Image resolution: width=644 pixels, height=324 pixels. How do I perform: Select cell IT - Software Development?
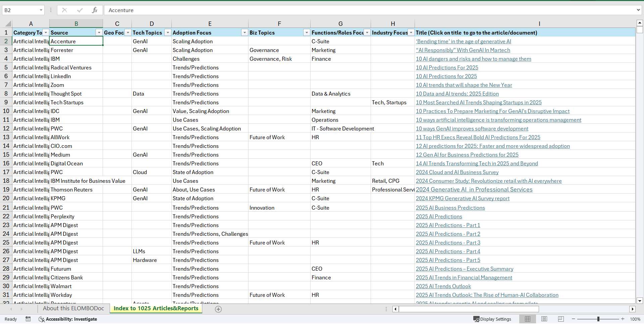click(x=340, y=128)
